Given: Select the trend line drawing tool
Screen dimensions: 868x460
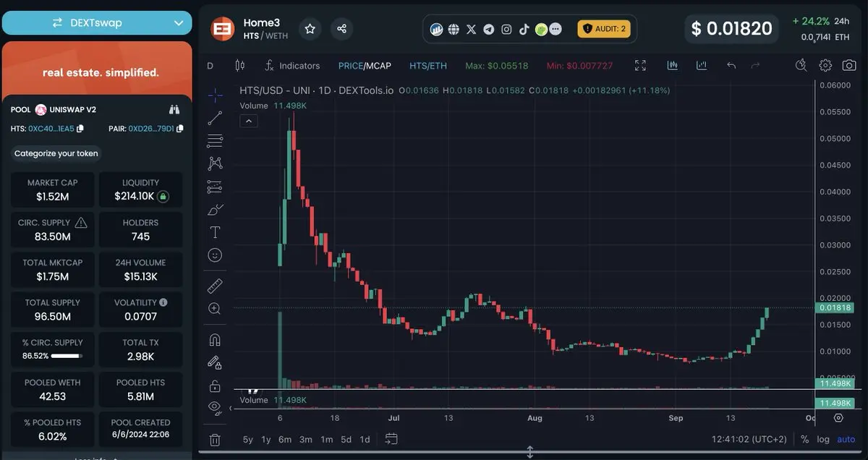Looking at the screenshot, I should [215, 118].
